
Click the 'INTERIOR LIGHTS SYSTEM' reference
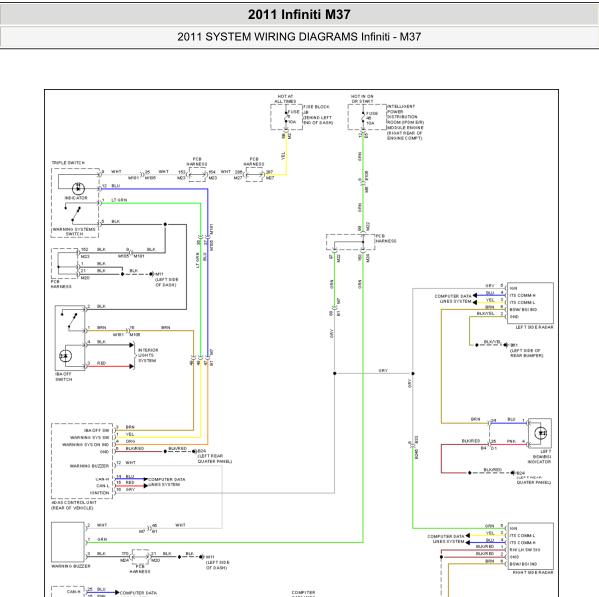coord(148,355)
